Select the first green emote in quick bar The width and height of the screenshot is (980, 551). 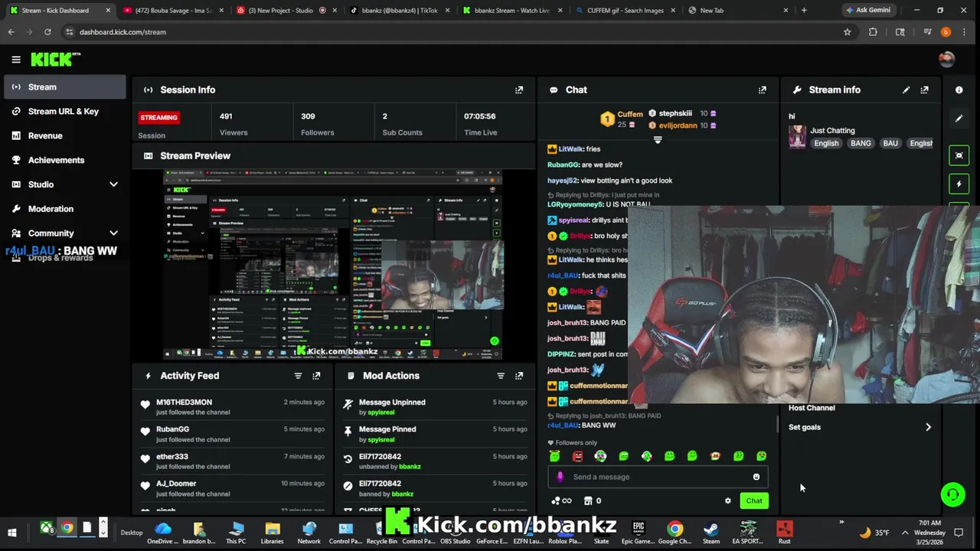pos(554,456)
